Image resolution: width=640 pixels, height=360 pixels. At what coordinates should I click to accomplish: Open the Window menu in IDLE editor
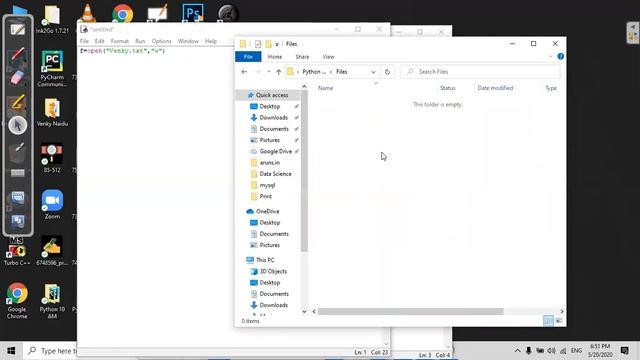click(188, 41)
